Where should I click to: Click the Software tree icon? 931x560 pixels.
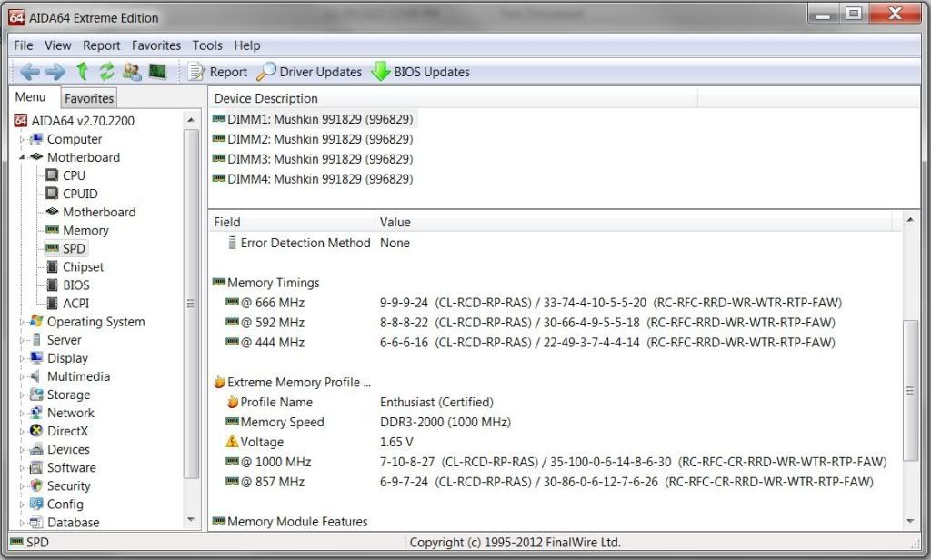[x=36, y=468]
